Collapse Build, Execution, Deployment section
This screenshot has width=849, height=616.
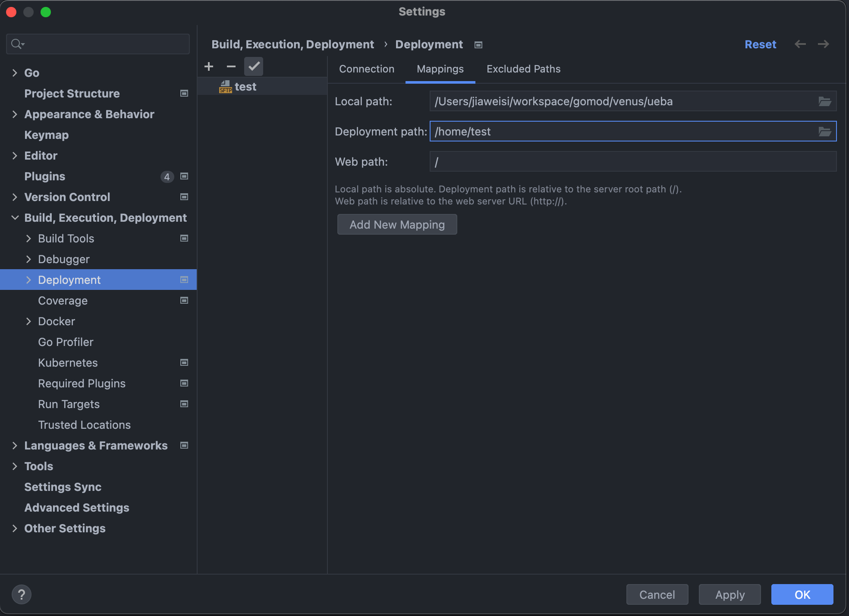(x=15, y=218)
